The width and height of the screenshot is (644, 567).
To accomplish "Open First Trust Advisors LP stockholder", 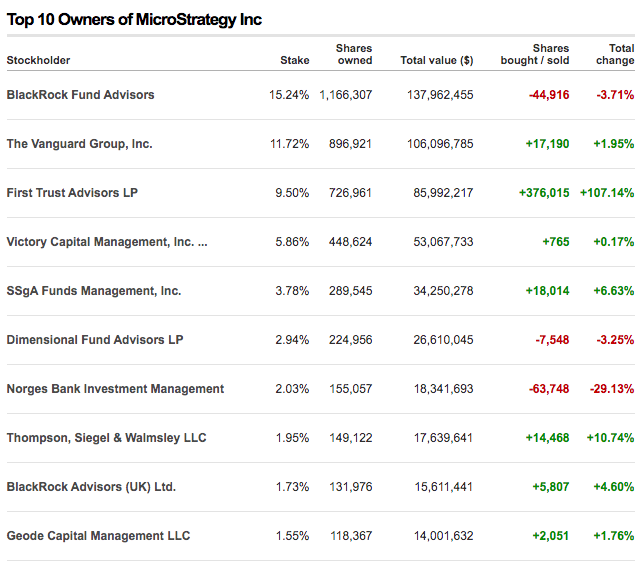I will tap(72, 193).
